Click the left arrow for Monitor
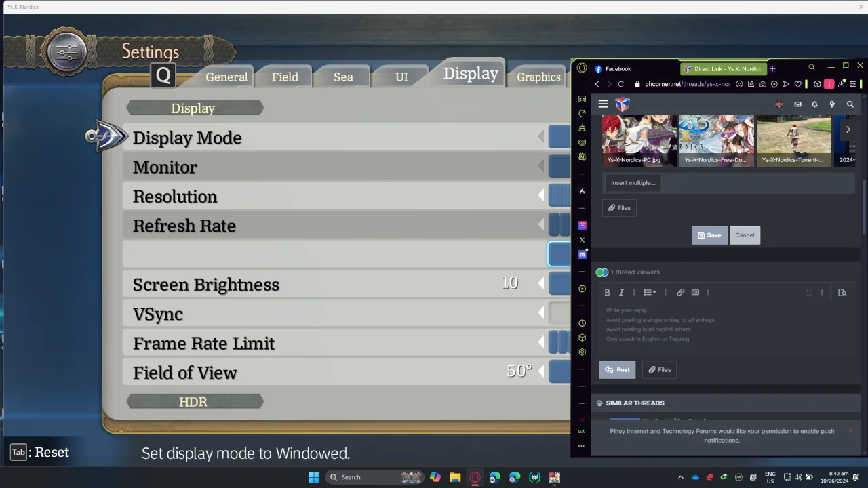 point(541,167)
